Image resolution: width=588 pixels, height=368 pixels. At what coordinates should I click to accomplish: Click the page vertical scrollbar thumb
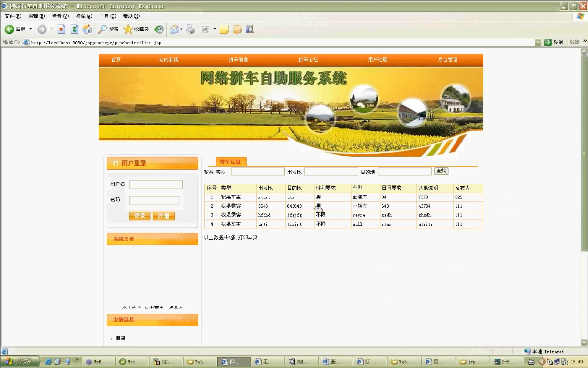(584, 153)
